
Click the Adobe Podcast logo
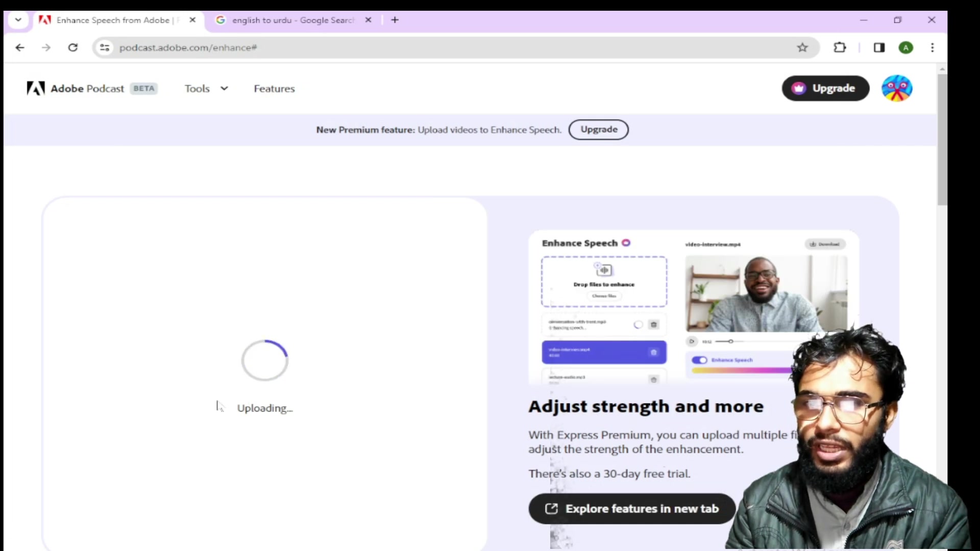[x=76, y=88]
